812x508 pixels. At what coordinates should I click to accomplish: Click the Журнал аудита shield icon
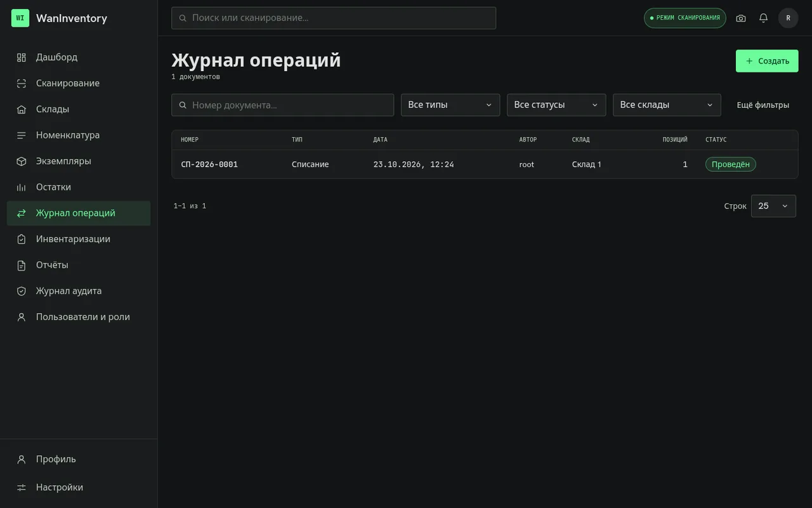click(22, 291)
